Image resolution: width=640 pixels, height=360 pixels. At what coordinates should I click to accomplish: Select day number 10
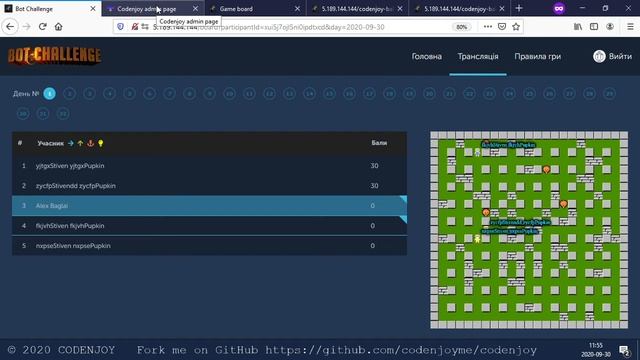[229, 94]
